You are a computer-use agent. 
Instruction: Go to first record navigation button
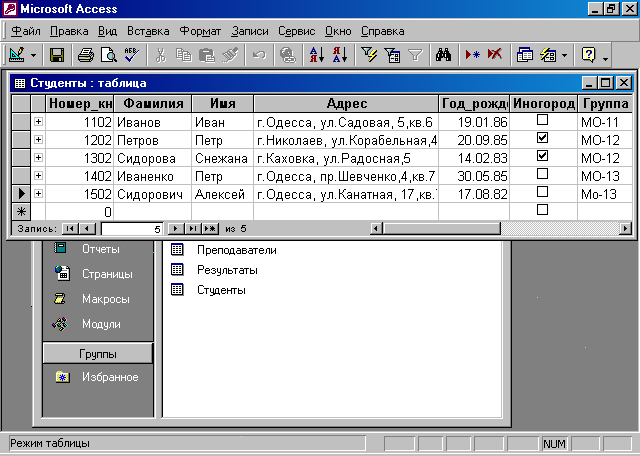tap(70, 229)
